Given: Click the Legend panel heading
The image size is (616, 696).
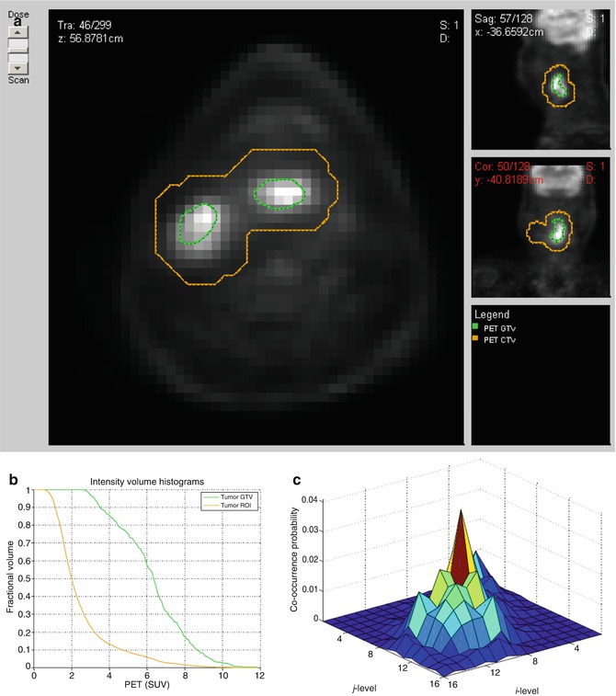Looking at the screenshot, I should pyautogui.click(x=494, y=314).
